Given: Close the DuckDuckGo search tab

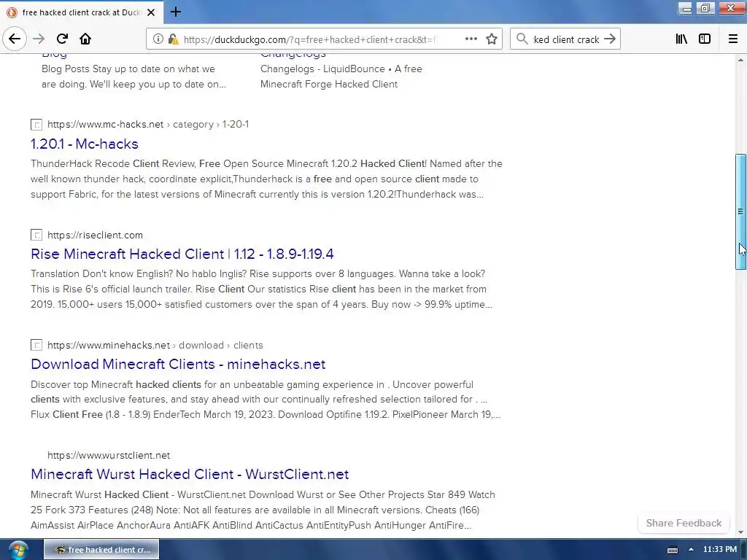Looking at the screenshot, I should pyautogui.click(x=151, y=12).
